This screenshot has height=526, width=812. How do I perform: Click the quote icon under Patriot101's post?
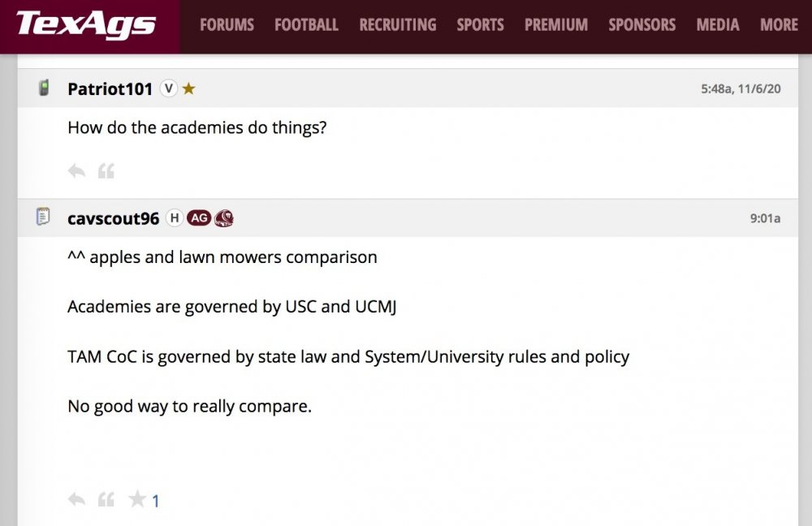pyautogui.click(x=106, y=170)
